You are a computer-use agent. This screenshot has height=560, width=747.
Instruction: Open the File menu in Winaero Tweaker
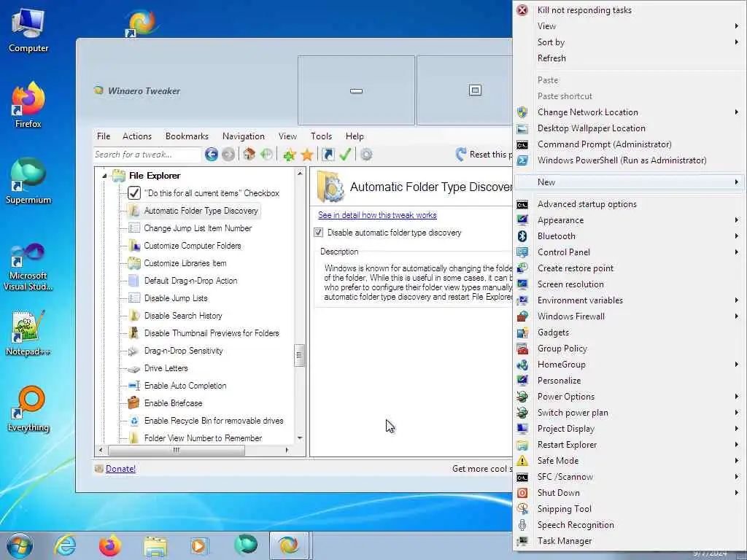[104, 136]
